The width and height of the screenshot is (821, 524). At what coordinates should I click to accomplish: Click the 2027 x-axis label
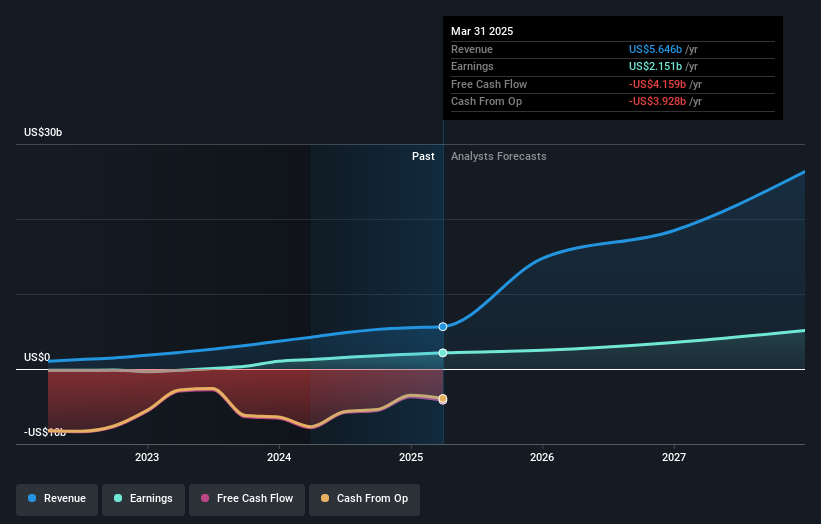[x=674, y=458]
